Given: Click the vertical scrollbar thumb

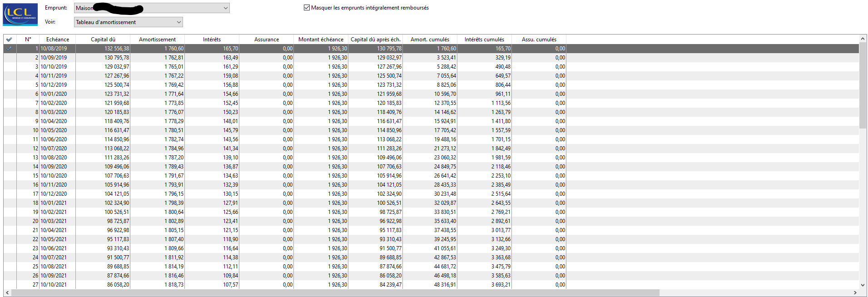Looking at the screenshot, I should tap(863, 85).
